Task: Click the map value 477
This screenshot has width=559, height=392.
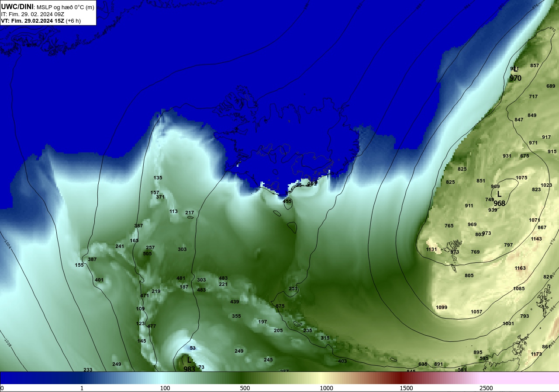Action: click(152, 326)
